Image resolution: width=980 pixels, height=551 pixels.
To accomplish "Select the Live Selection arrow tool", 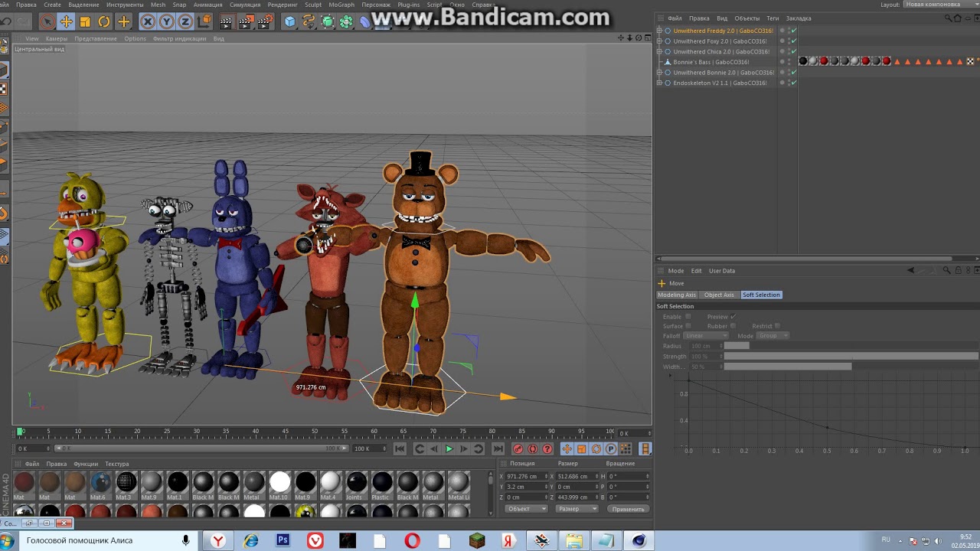I will [47, 21].
